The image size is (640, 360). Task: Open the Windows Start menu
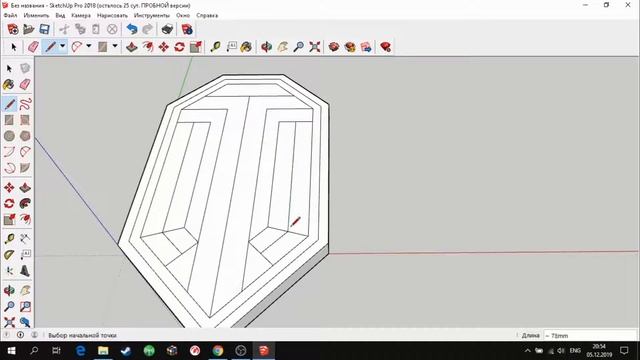[11, 351]
